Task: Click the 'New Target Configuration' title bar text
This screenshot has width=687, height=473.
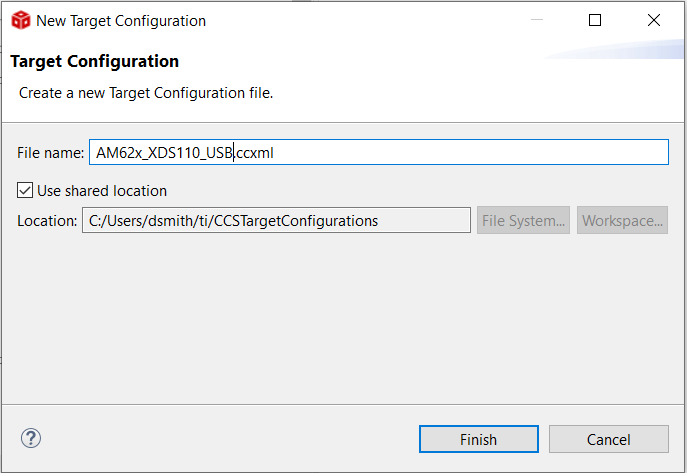Action: click(121, 21)
